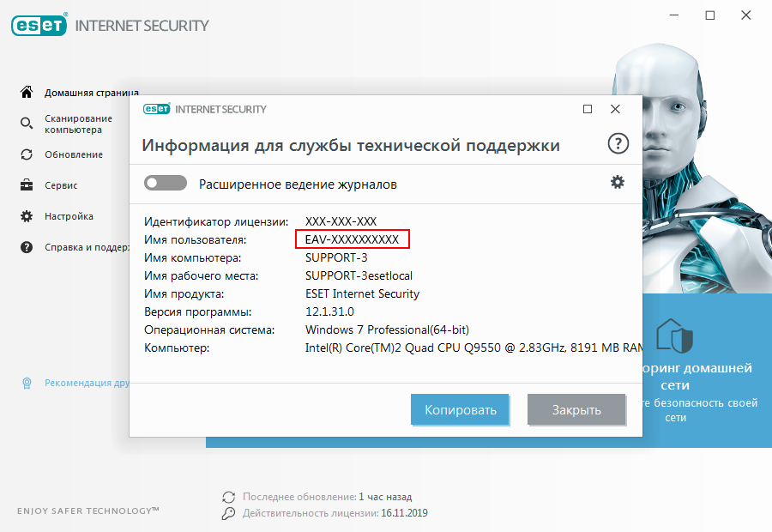Click the Рекомендация другу link

(87, 383)
